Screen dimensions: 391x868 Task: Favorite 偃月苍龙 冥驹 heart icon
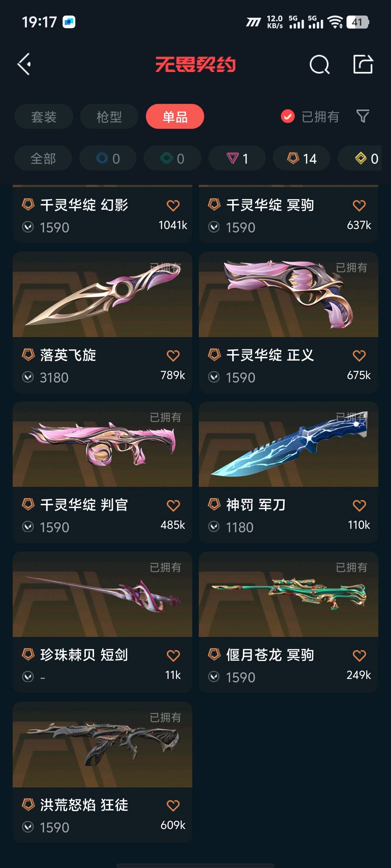tap(359, 655)
